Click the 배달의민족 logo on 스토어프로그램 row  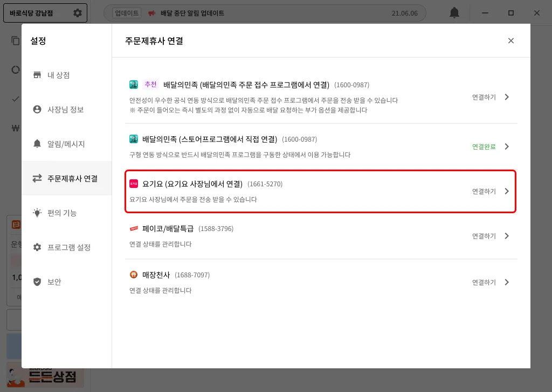coord(134,139)
